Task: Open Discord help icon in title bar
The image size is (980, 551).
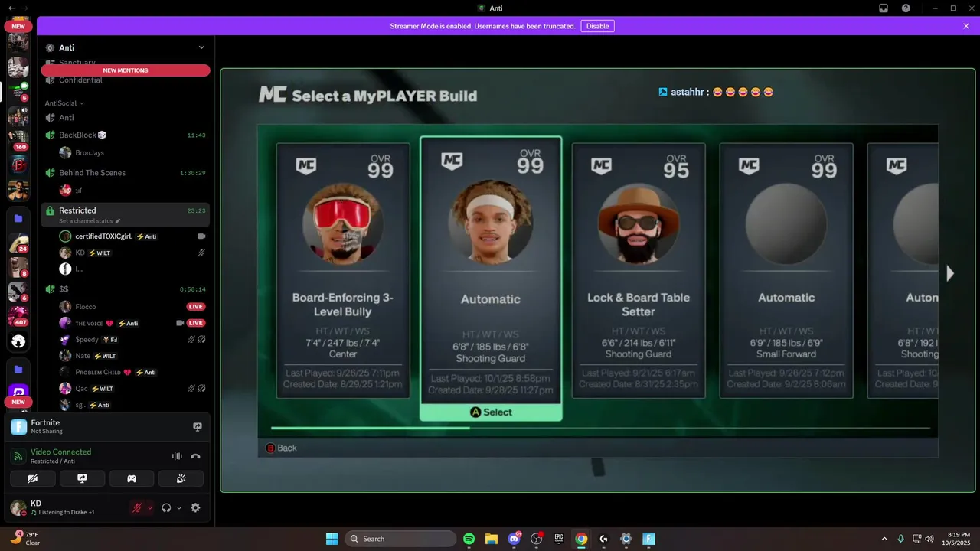Action: coord(906,8)
